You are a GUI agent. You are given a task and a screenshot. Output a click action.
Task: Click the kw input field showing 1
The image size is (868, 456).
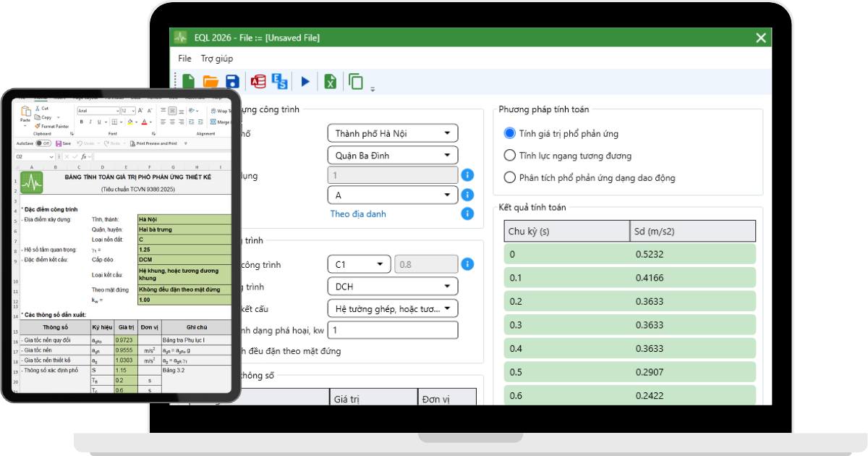coord(392,330)
